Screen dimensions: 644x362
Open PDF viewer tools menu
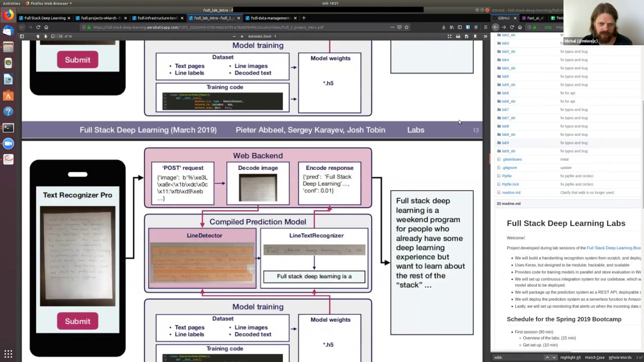(x=485, y=36)
